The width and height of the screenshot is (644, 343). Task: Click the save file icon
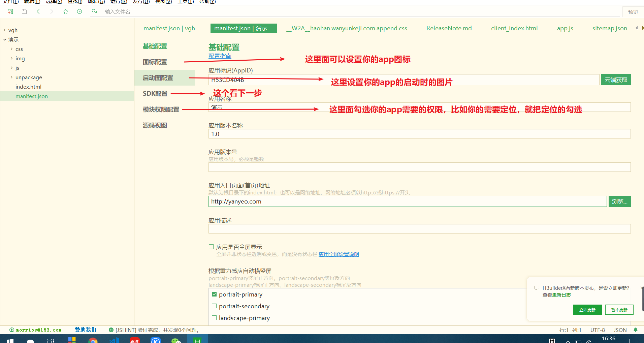(x=24, y=11)
